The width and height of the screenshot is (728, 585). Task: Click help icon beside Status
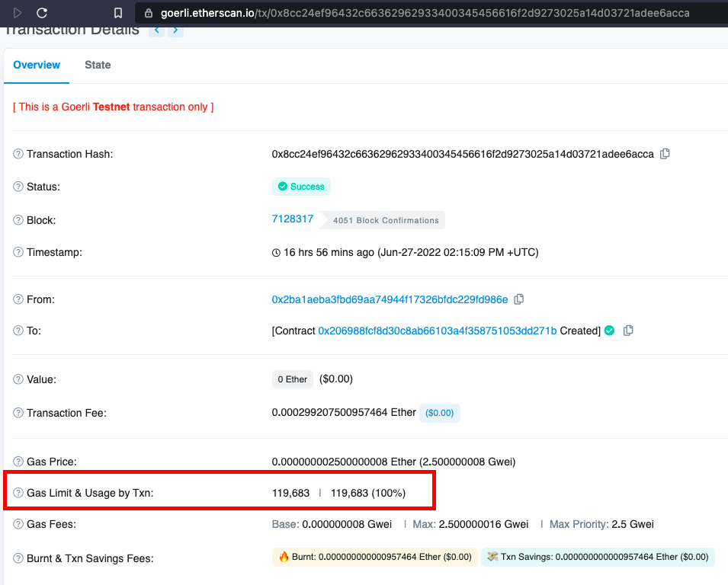pos(18,187)
